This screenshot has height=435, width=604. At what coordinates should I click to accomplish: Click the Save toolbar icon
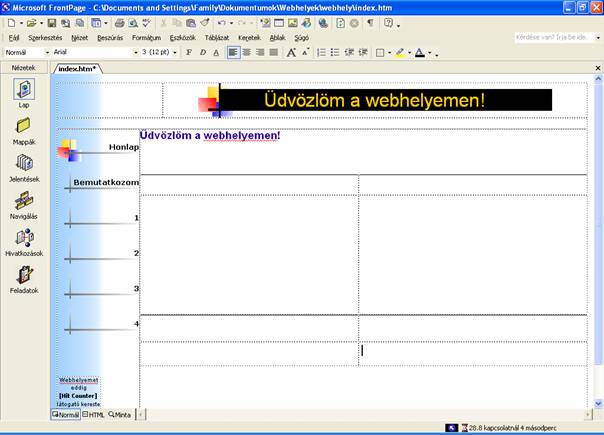[50, 22]
